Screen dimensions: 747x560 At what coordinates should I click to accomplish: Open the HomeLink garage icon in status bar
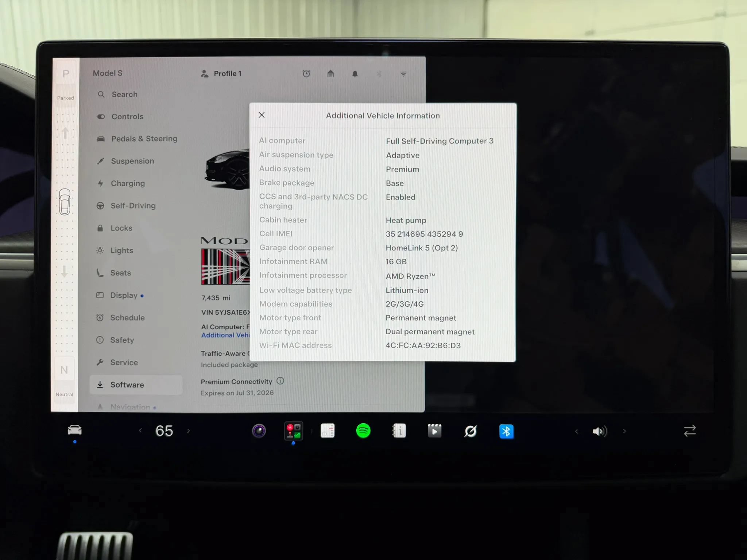pos(330,74)
